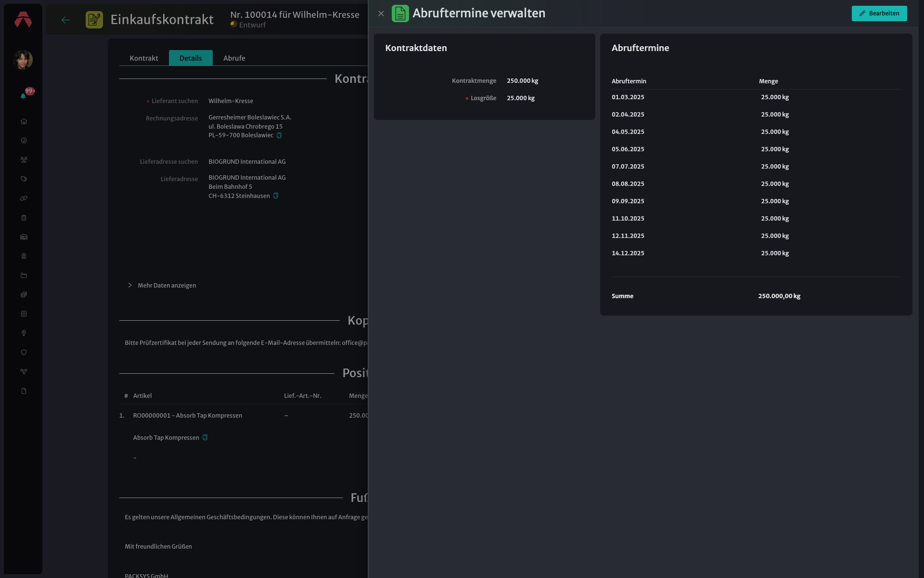Copy the Absorb Tap Kompressen text
This screenshot has height=578, width=924.
point(205,437)
